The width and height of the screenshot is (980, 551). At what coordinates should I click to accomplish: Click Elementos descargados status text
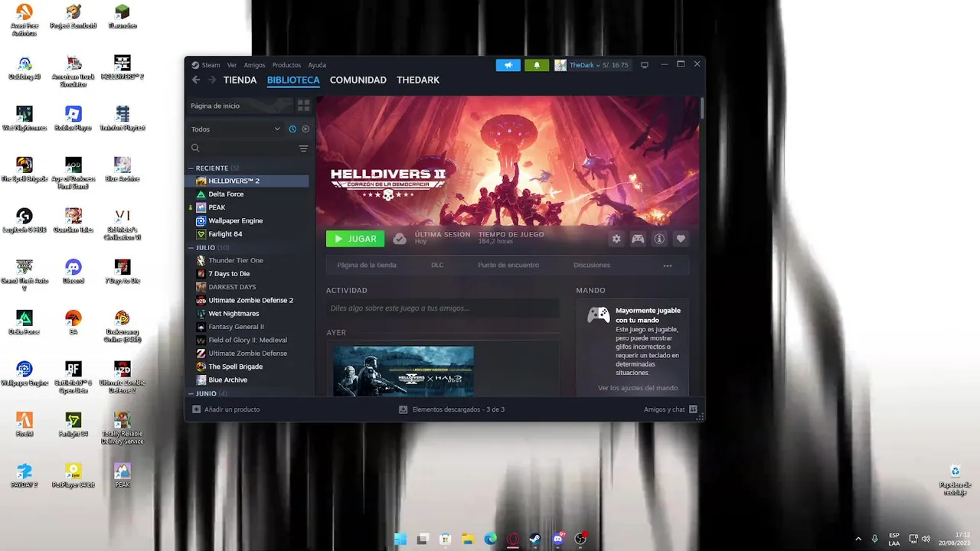(459, 409)
